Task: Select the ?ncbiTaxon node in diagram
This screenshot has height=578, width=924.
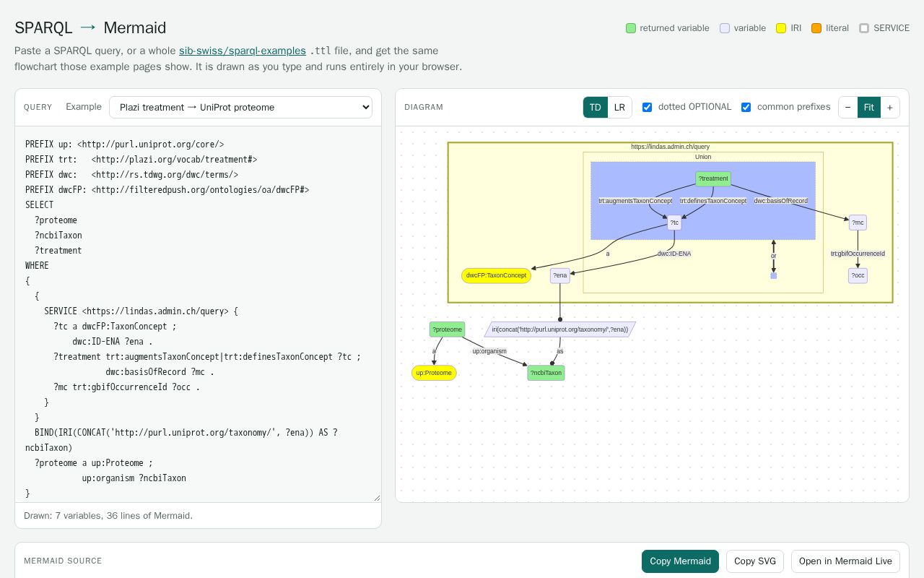Action: click(546, 373)
